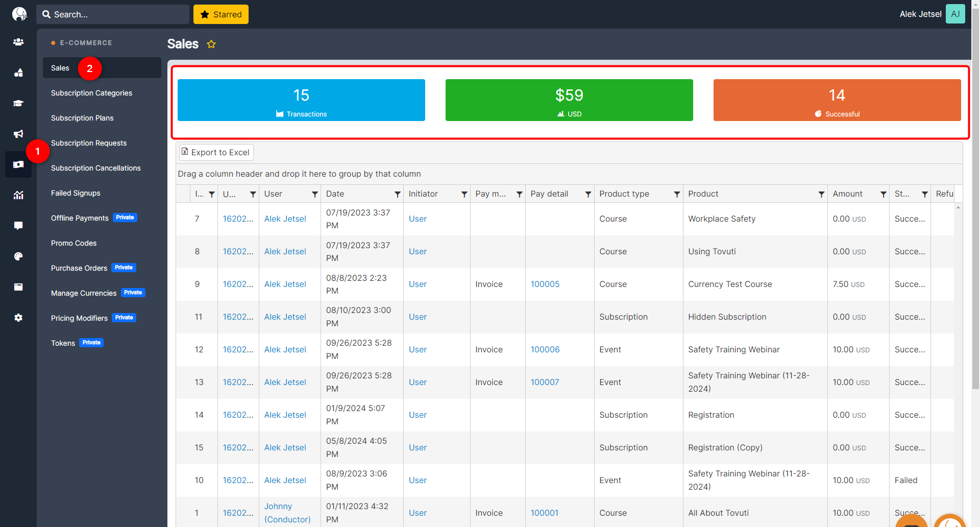Click the Alek Jetsel account name
Image resolution: width=980 pixels, height=527 pixels.
point(920,14)
